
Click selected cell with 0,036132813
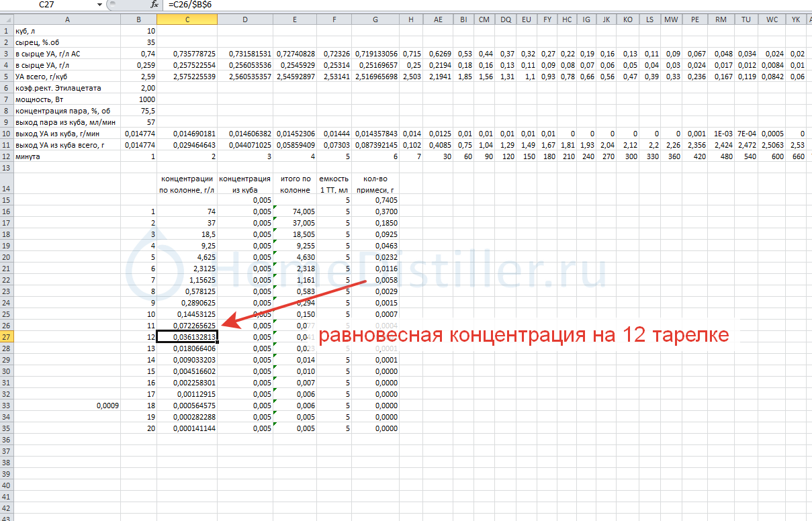[187, 337]
